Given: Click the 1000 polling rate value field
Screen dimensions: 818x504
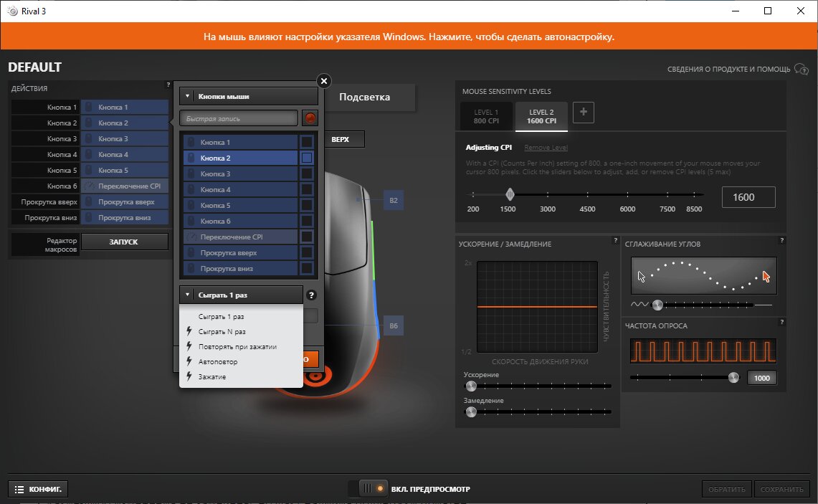Looking at the screenshot, I should [761, 379].
